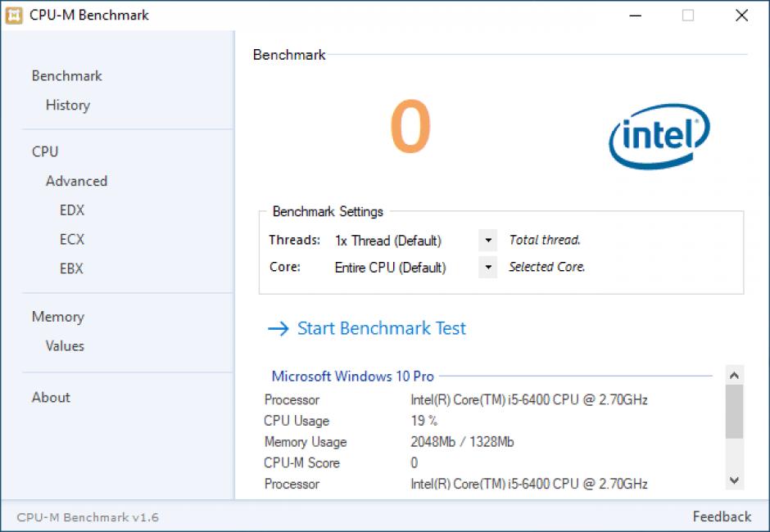The image size is (770, 532).
Task: Click the system info scroll down arrow
Action: click(x=734, y=480)
